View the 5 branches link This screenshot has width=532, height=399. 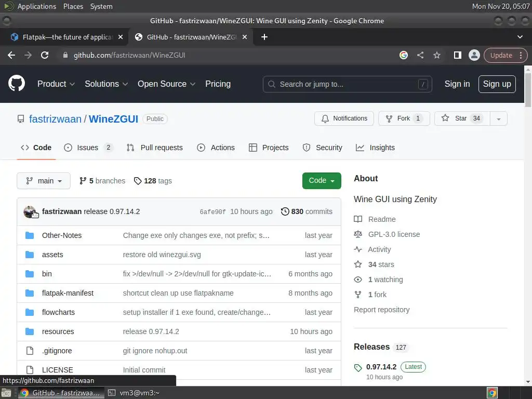point(102,181)
